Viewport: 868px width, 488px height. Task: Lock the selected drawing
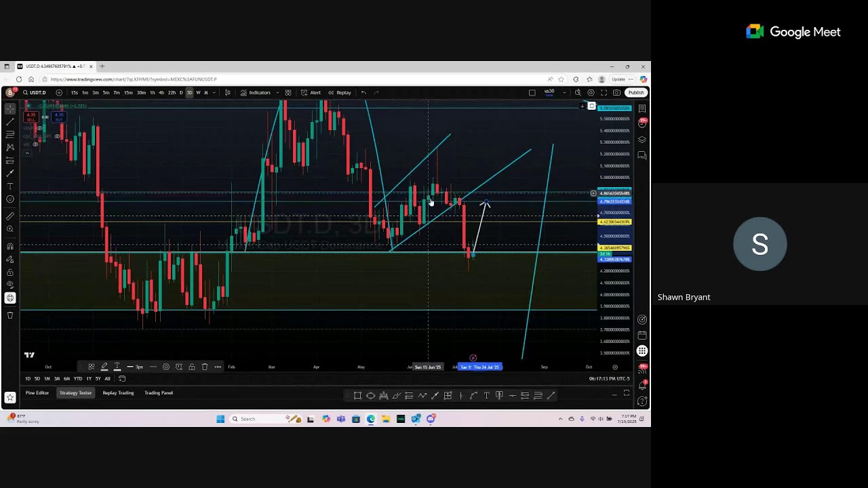(192, 367)
